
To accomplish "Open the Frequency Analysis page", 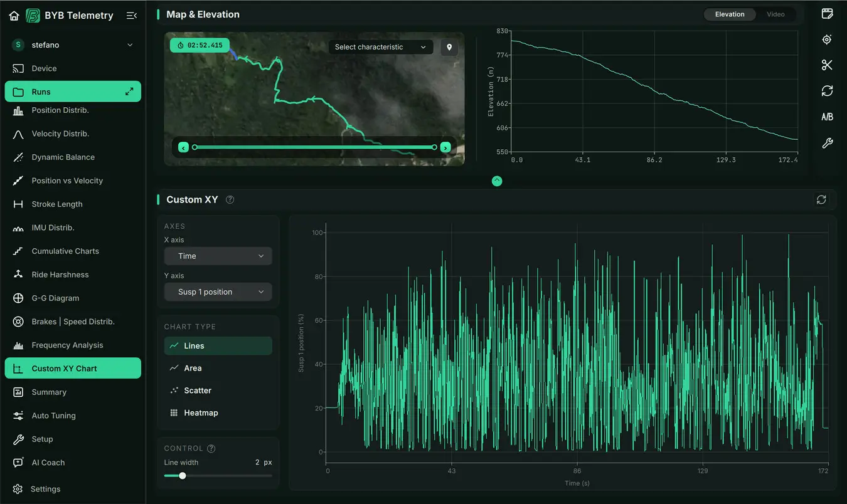I will click(73, 345).
